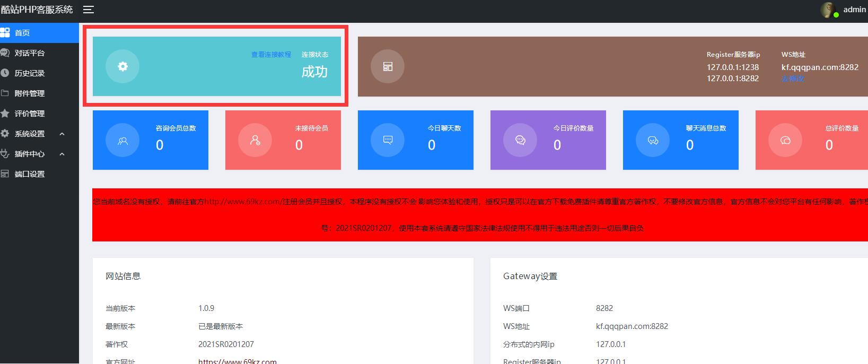Click the messages icon for 聊天消息总数

click(x=653, y=141)
